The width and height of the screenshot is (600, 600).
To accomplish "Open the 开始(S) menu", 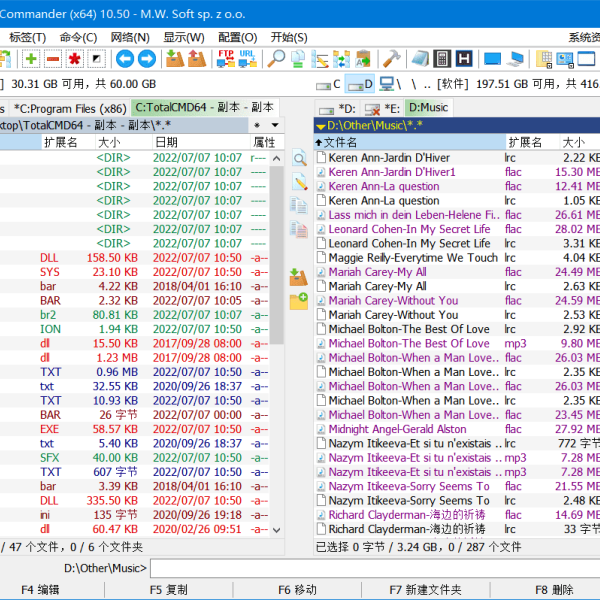I will 289,38.
